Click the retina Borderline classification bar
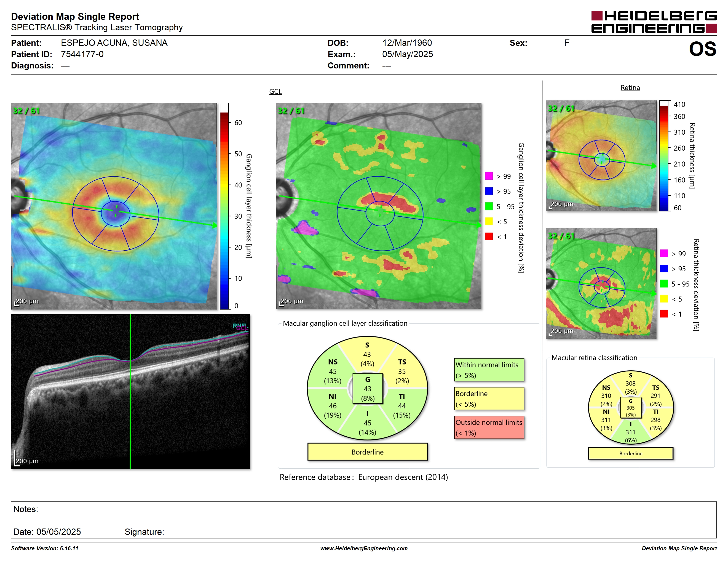The image size is (728, 563). tap(631, 454)
